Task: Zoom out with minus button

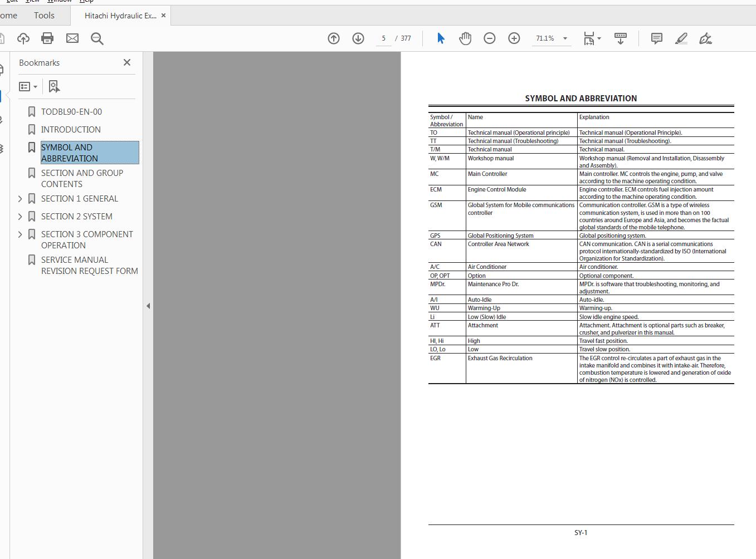Action: tap(490, 38)
